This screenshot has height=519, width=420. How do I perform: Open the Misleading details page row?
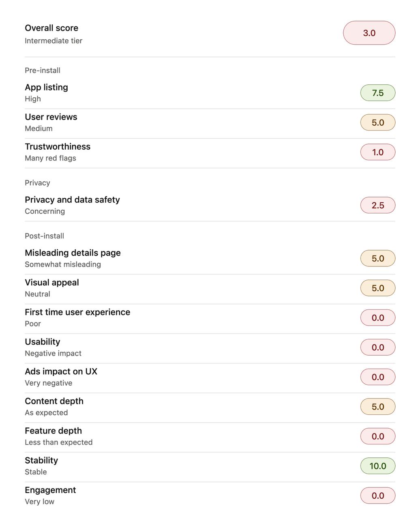tap(210, 258)
